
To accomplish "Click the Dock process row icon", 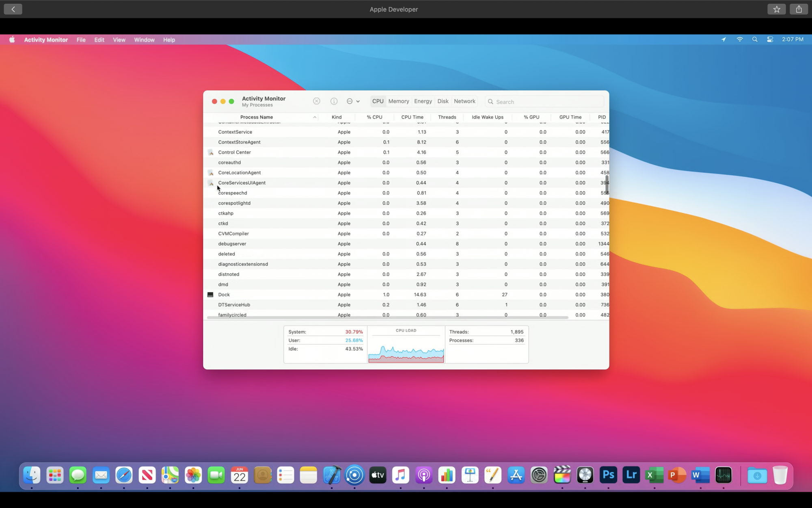I will tap(210, 295).
